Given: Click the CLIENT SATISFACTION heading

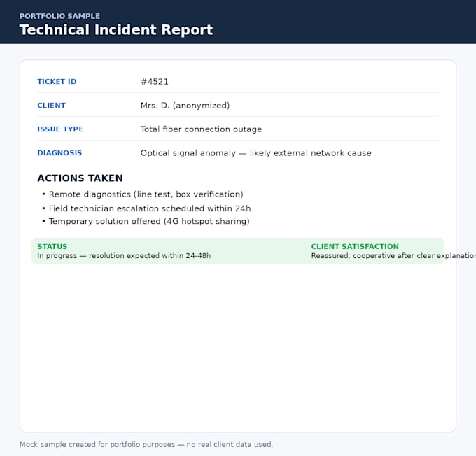Looking at the screenshot, I should click(355, 246).
